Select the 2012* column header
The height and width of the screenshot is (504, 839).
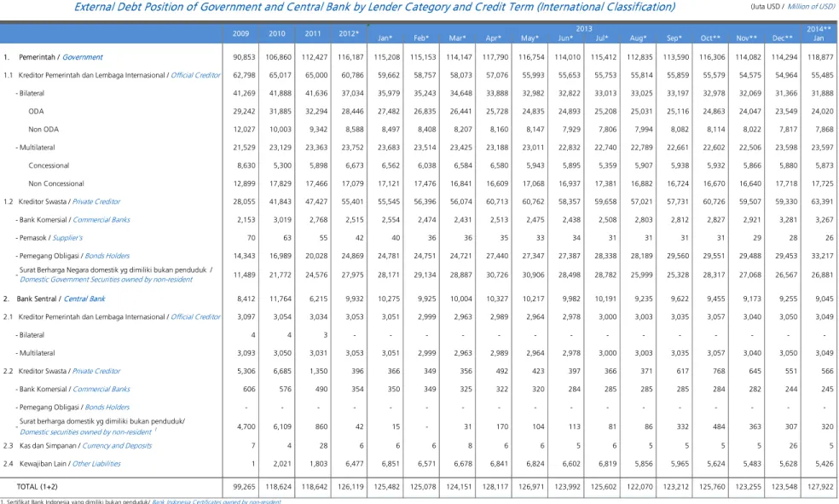coord(349,33)
